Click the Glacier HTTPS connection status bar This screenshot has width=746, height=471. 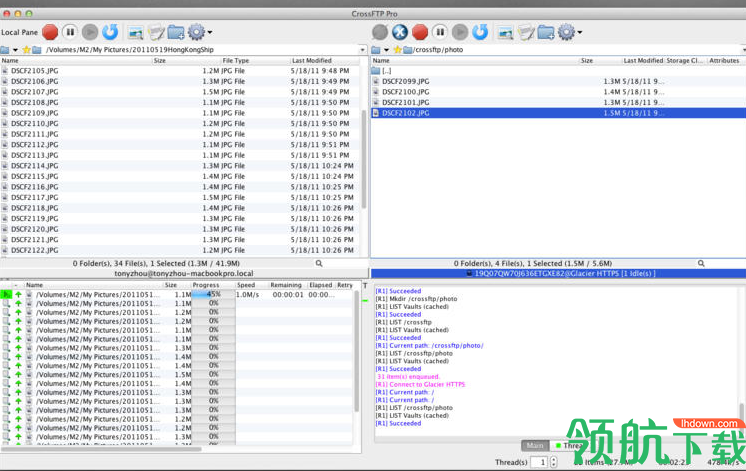click(x=559, y=274)
